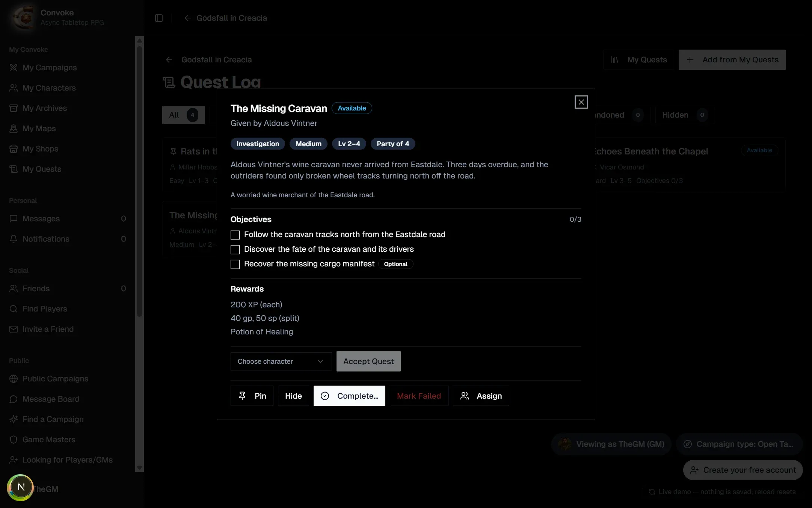Click the sidebar scrollbar down arrow
This screenshot has height=508, width=812.
139,468
